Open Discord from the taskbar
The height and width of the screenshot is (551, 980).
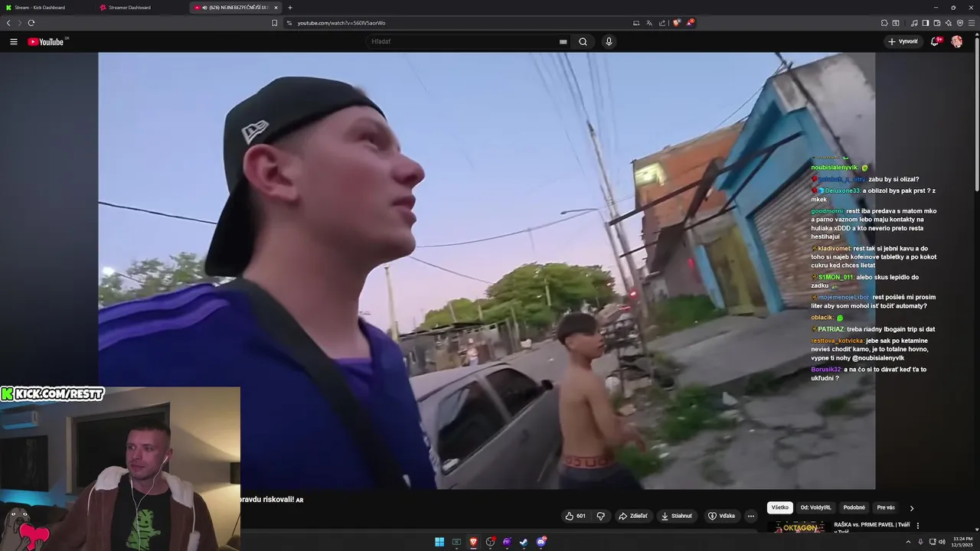541,542
